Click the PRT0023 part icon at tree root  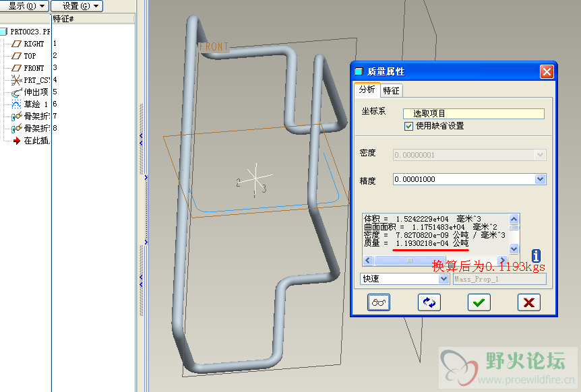click(3, 32)
